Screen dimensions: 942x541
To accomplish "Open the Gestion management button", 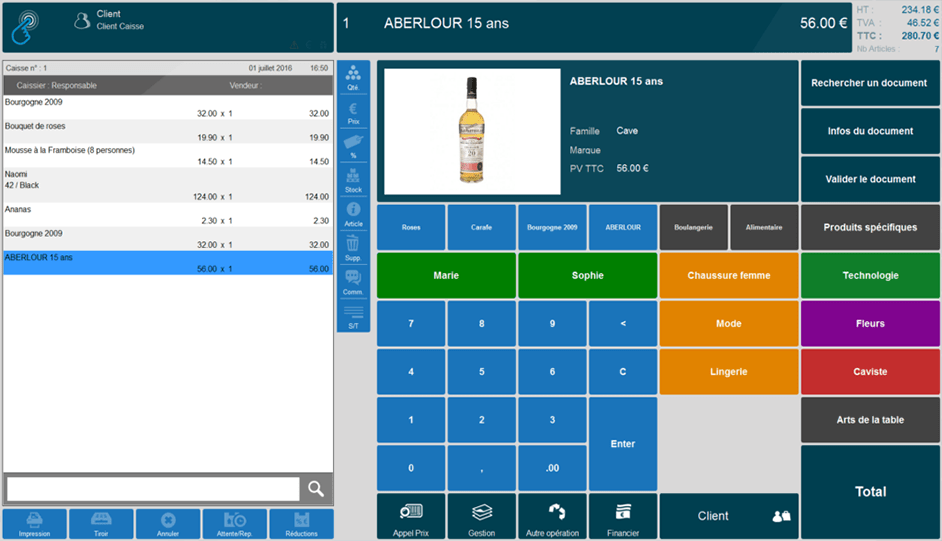I will [x=482, y=517].
